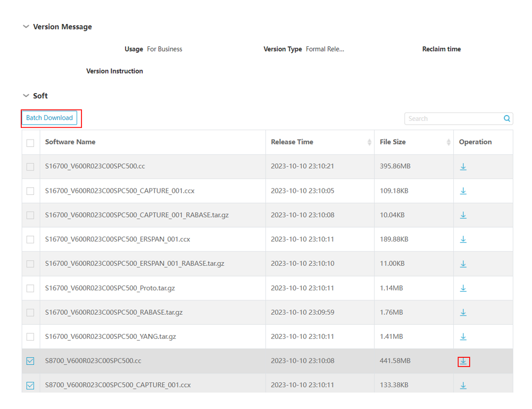Image resolution: width=532 pixels, height=409 pixels.
Task: Download the Proto.tar.gz archive
Action: point(463,288)
